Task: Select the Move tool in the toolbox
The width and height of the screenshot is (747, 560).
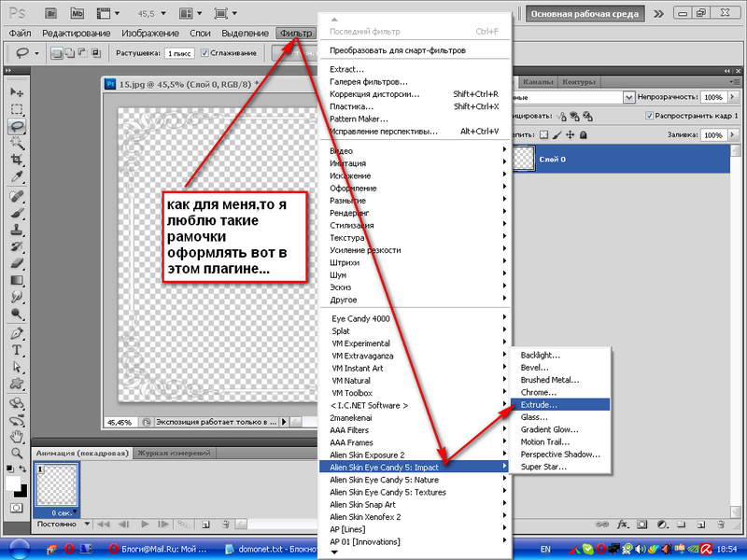Action: point(17,91)
